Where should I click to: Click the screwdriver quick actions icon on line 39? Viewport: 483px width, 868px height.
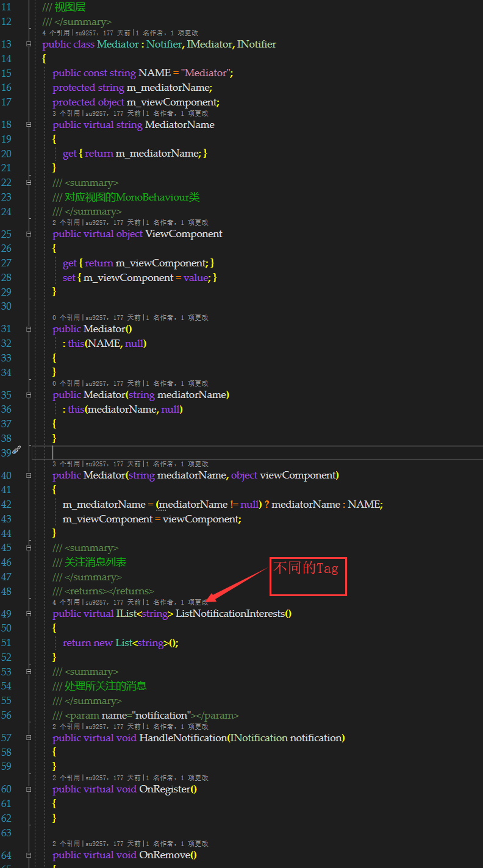click(x=17, y=450)
